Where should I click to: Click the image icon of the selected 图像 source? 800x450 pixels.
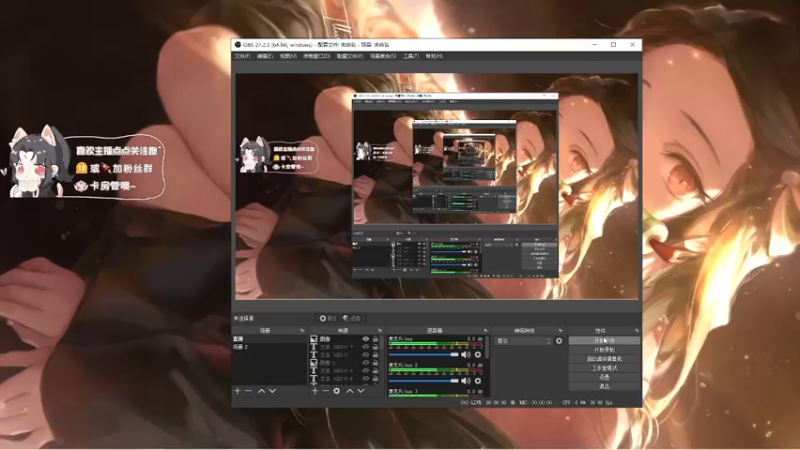pos(314,339)
